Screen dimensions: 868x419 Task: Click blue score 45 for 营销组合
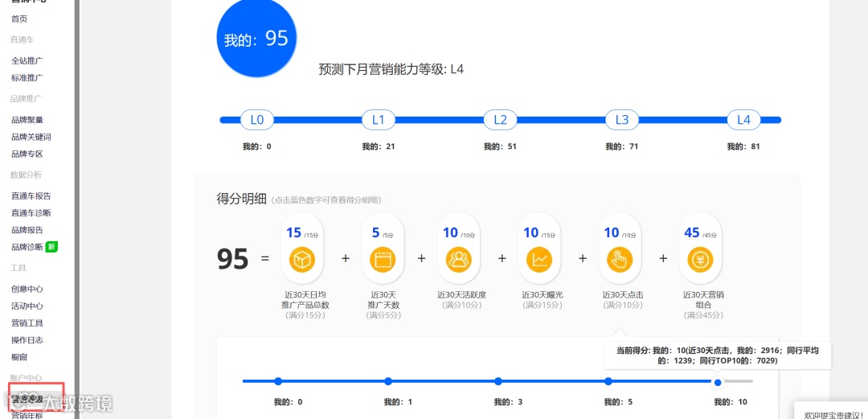(x=692, y=232)
